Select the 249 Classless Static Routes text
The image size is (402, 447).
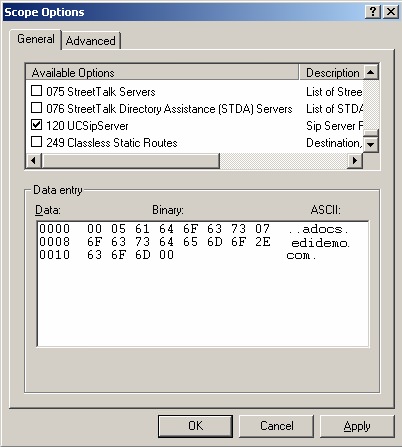112,143
